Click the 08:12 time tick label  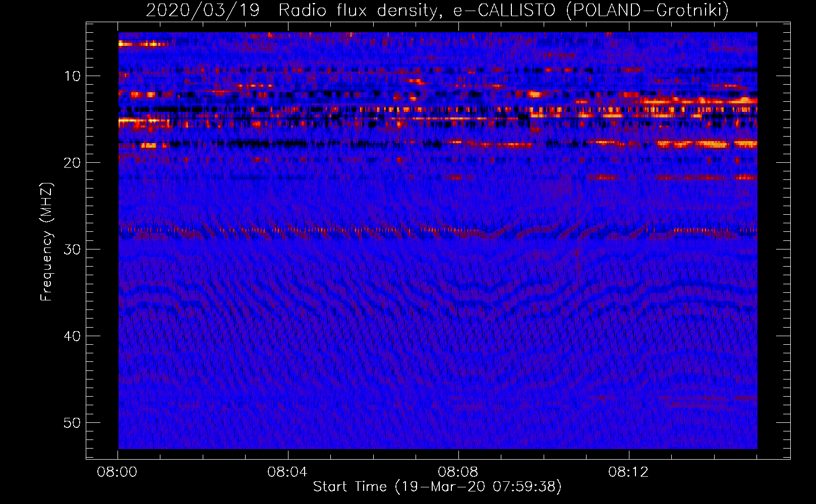point(628,472)
